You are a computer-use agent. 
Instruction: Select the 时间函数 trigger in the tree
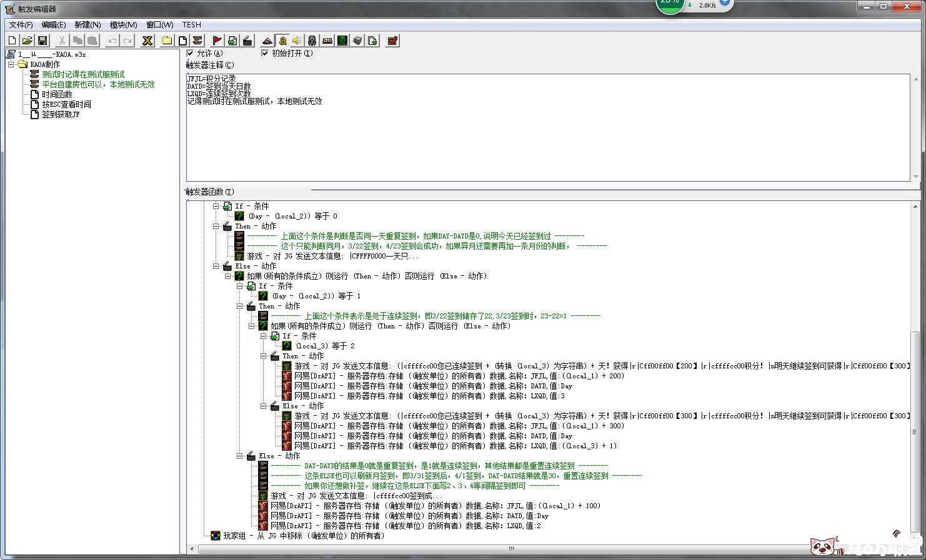57,94
